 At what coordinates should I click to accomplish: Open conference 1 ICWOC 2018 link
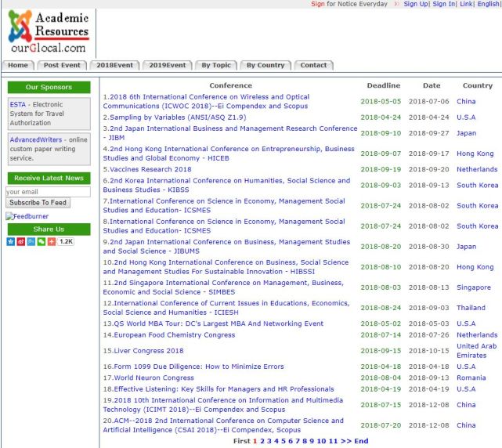(206, 101)
